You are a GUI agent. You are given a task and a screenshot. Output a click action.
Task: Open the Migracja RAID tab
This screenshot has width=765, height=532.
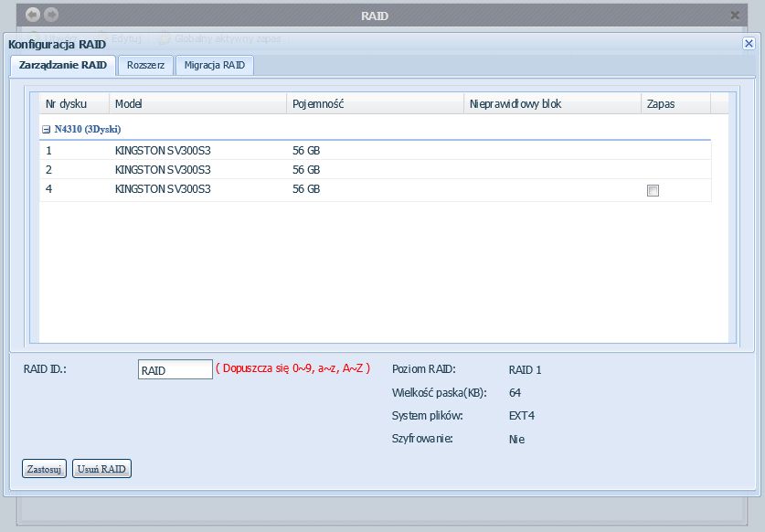click(x=215, y=65)
